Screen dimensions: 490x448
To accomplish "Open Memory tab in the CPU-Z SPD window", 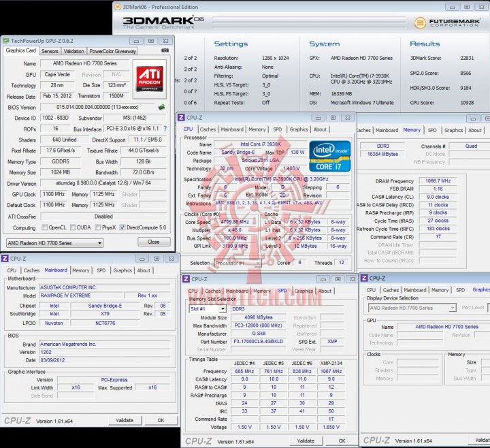I will [262, 291].
